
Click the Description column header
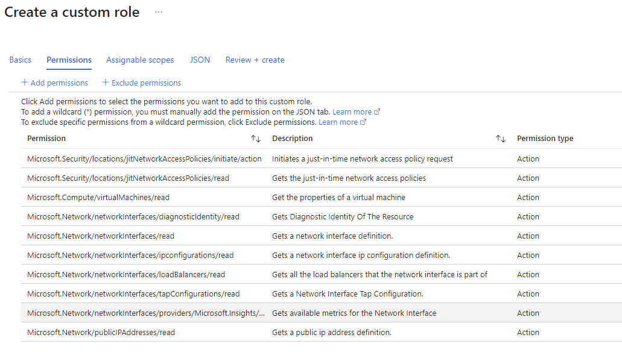[x=293, y=139]
